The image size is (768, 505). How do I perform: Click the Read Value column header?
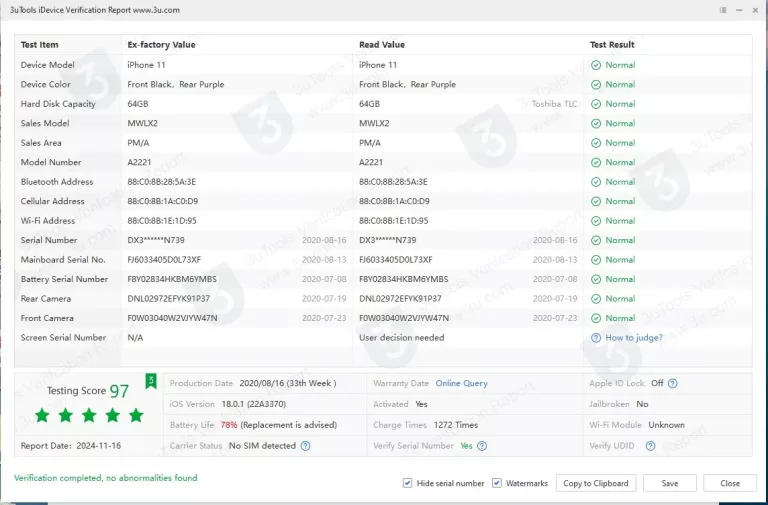coord(382,45)
